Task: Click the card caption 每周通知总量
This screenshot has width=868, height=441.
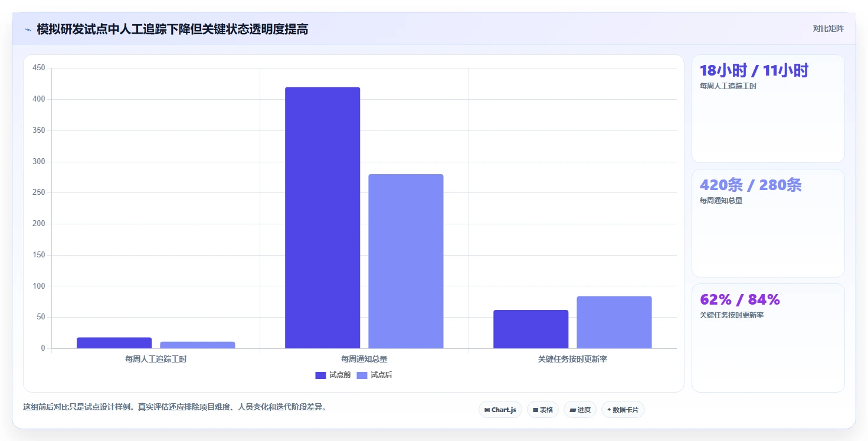Action: (721, 201)
